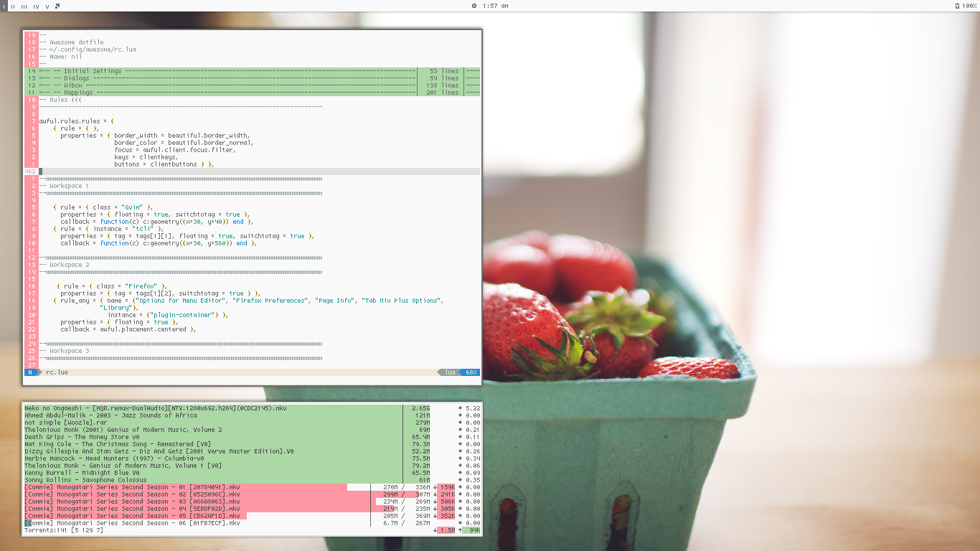The height and width of the screenshot is (551, 980).
Task: Place cursor on awful.rules.rules line
Action: [76, 121]
